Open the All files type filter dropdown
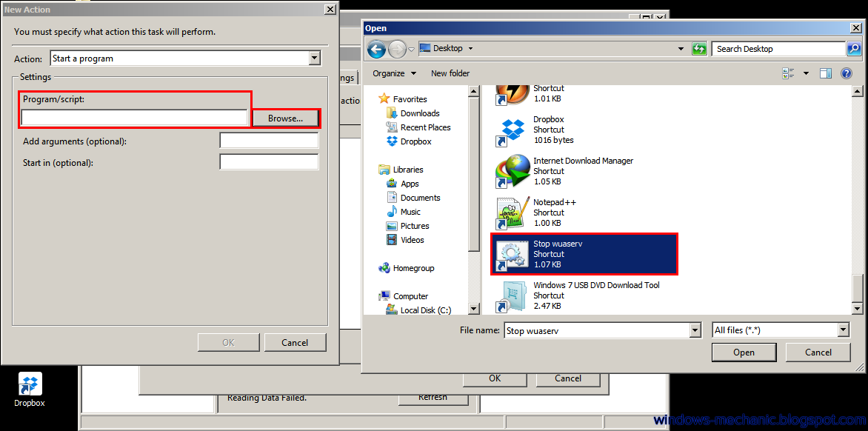The image size is (868, 431). tap(843, 330)
